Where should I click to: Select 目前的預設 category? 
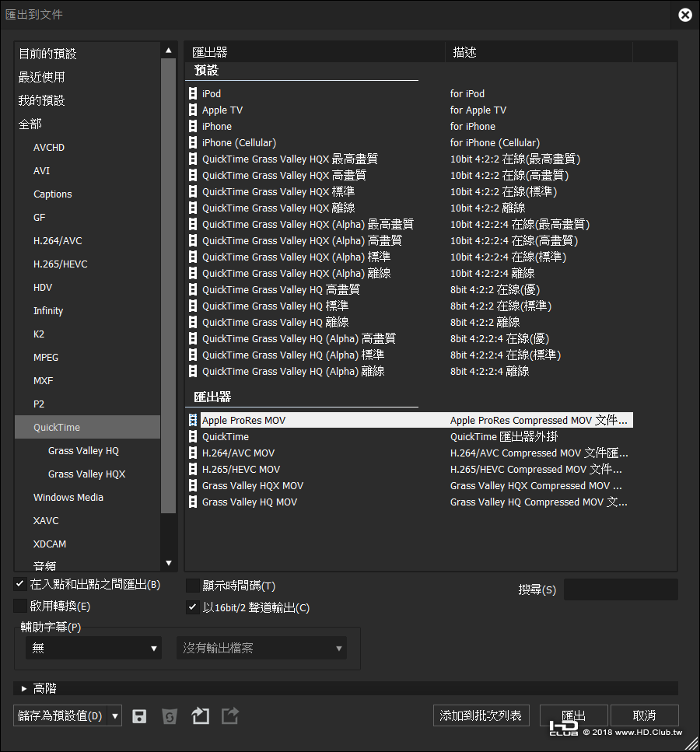87,54
